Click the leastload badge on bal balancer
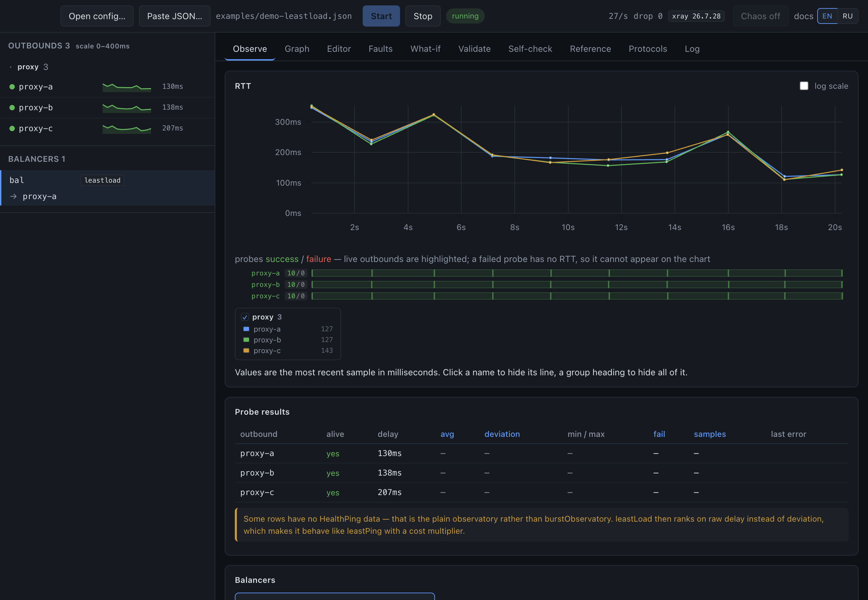This screenshot has height=600, width=868. click(102, 180)
